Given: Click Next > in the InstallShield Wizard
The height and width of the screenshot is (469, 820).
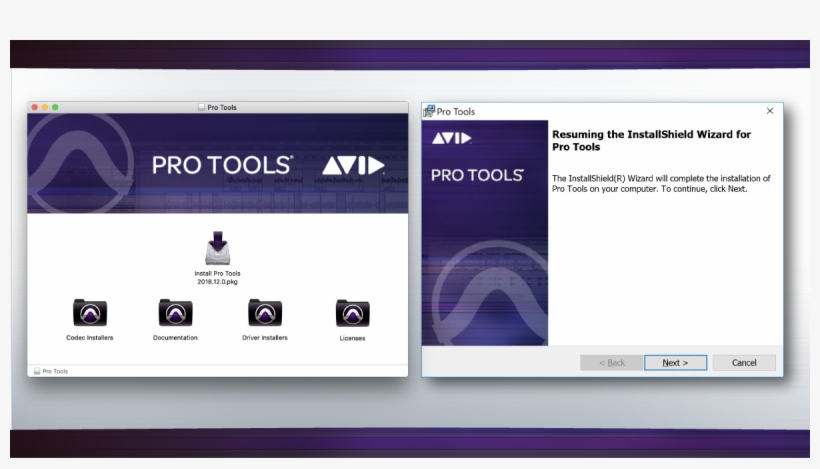Looking at the screenshot, I should pos(675,363).
